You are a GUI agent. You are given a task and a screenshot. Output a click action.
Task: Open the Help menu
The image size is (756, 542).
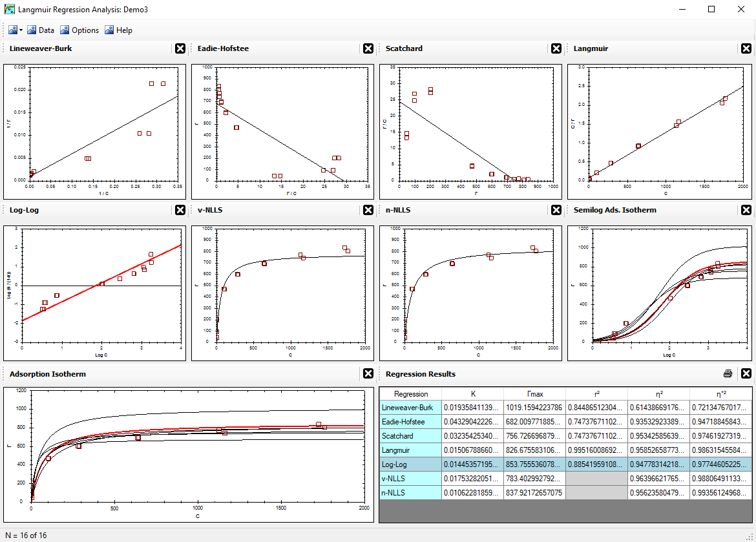tap(118, 30)
